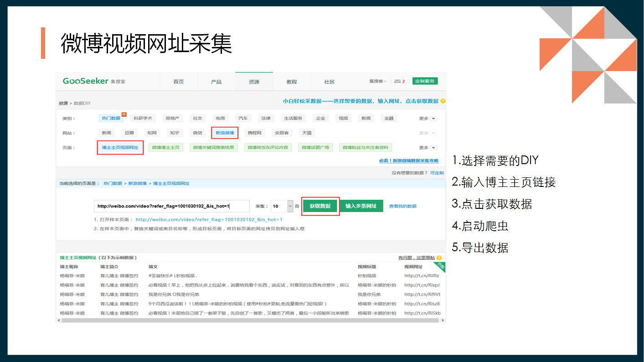Click the 视频网址 cell http://t.cn/RIsz8
The width and height of the screenshot is (644, 362).
[422, 304]
